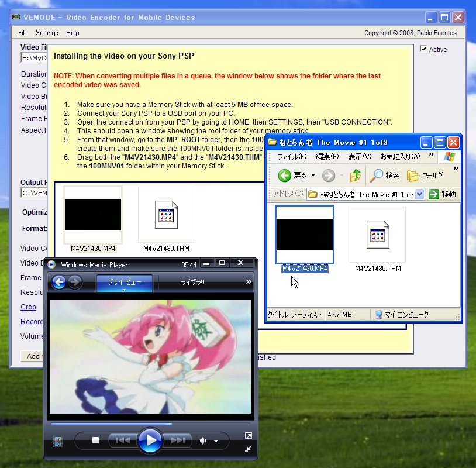Switch Media Player to full screen view
The image size is (476, 468).
click(248, 436)
